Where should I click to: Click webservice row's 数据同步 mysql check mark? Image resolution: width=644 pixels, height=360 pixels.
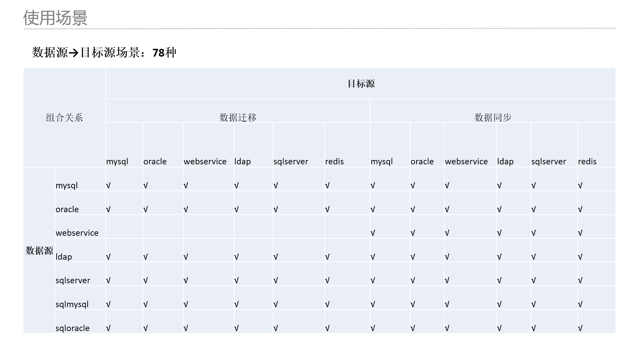[x=373, y=233]
